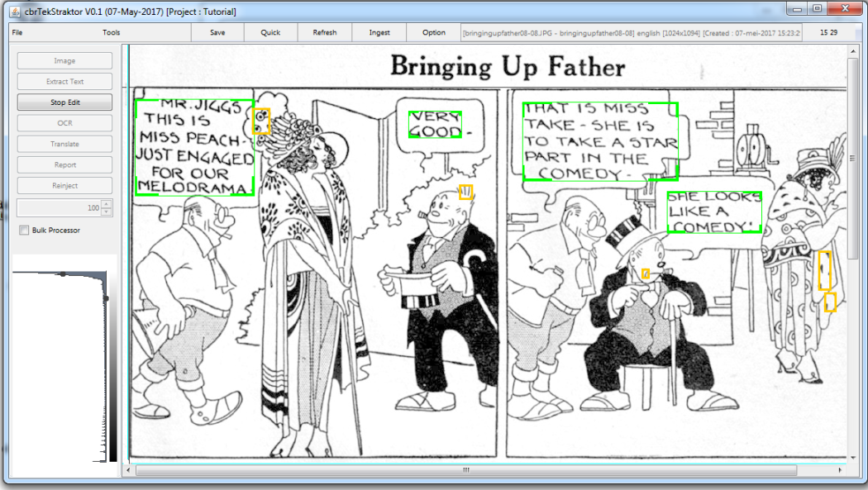Screen dimensions: 868x490
Task: Click the vertical scrollbar up arrow
Action: (x=852, y=51)
